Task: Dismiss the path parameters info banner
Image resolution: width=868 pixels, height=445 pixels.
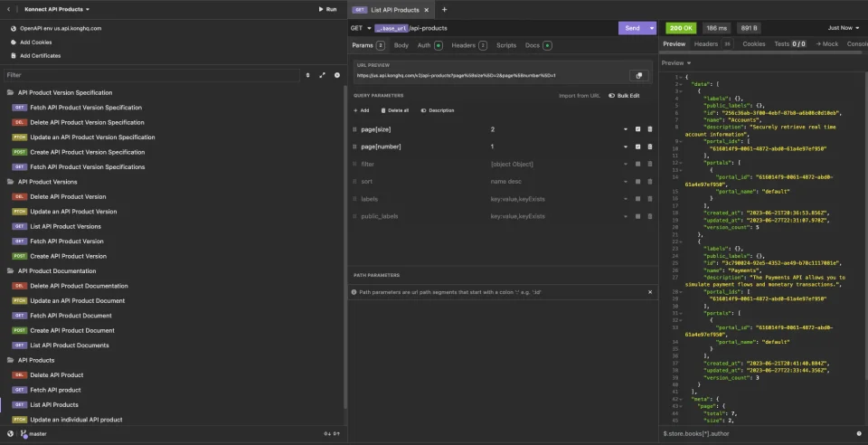Action: [x=650, y=292]
